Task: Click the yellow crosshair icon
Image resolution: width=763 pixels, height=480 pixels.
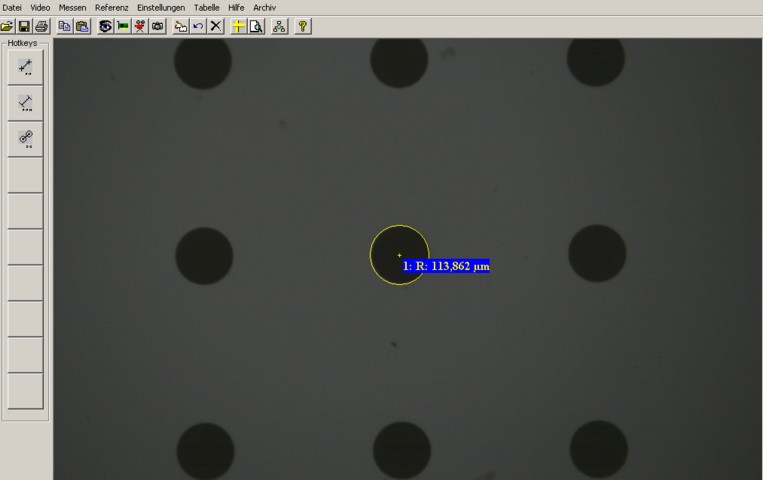Action: tap(238, 26)
